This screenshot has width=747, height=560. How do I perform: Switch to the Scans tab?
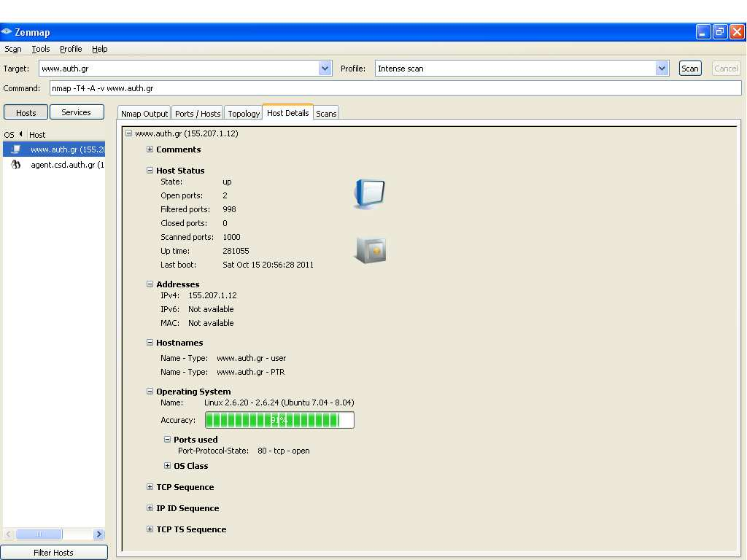pyautogui.click(x=326, y=113)
